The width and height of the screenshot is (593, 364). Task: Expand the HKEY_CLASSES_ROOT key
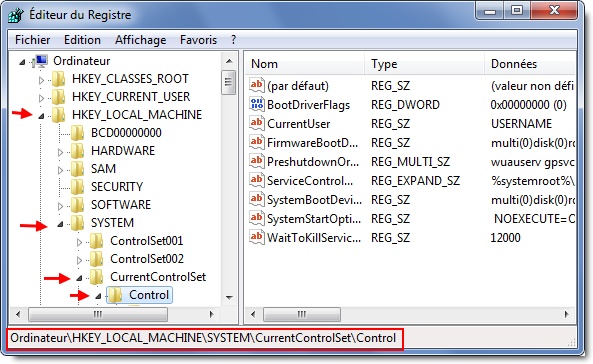point(41,80)
